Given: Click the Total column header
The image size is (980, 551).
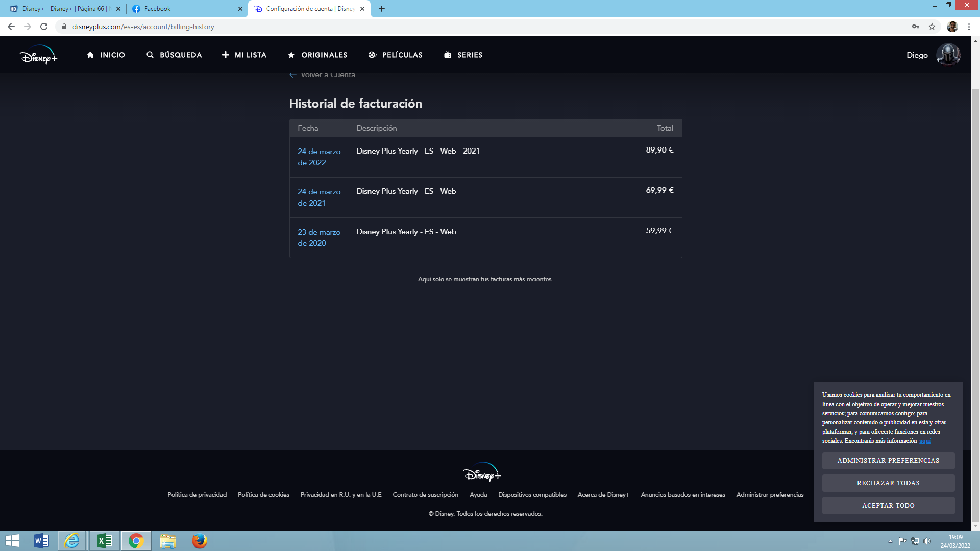Looking at the screenshot, I should click(665, 128).
